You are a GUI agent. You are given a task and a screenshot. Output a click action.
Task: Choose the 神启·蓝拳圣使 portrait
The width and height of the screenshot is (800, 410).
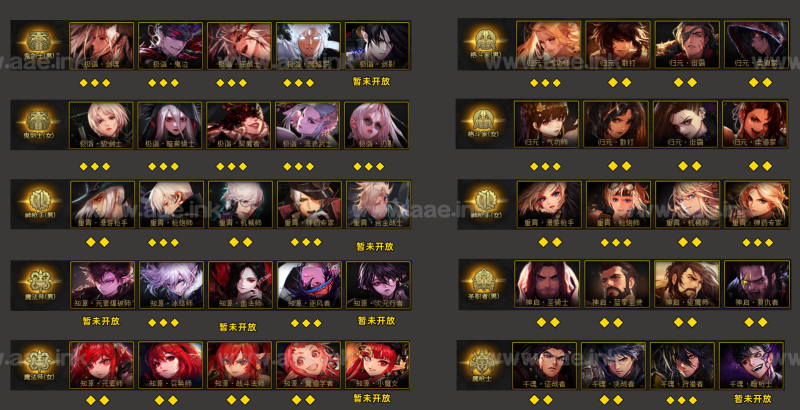[x=617, y=284]
